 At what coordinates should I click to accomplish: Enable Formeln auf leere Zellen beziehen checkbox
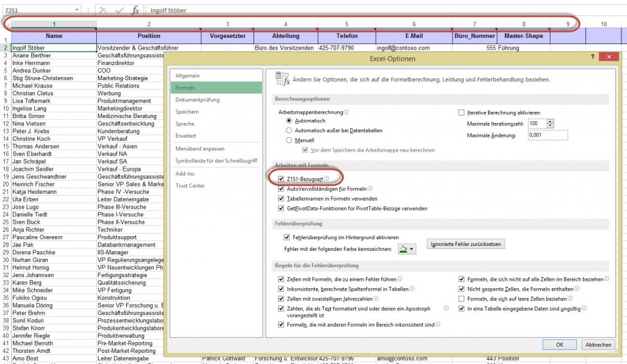tap(462, 299)
